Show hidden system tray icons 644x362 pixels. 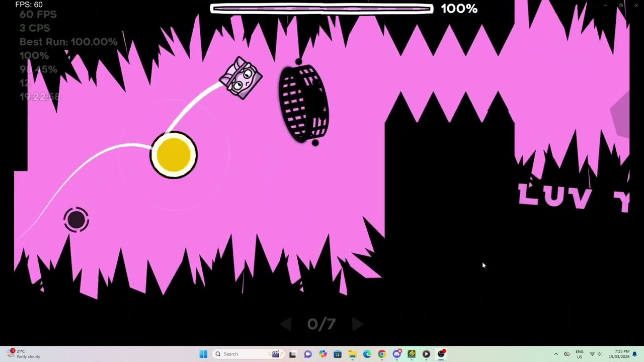556,354
